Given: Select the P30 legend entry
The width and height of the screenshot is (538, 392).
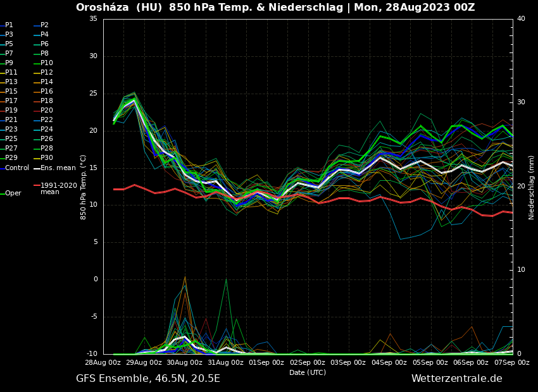Looking at the screenshot, I should 47,158.
